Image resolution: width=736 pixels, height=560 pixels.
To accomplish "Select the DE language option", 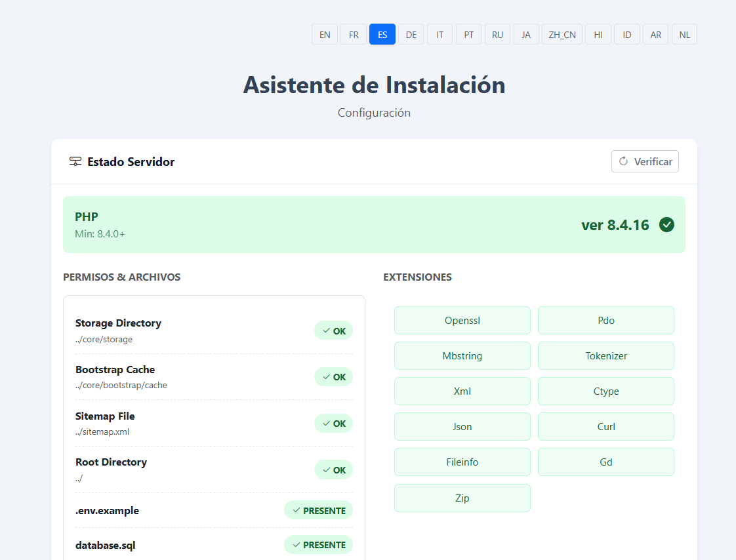I will pos(411,35).
